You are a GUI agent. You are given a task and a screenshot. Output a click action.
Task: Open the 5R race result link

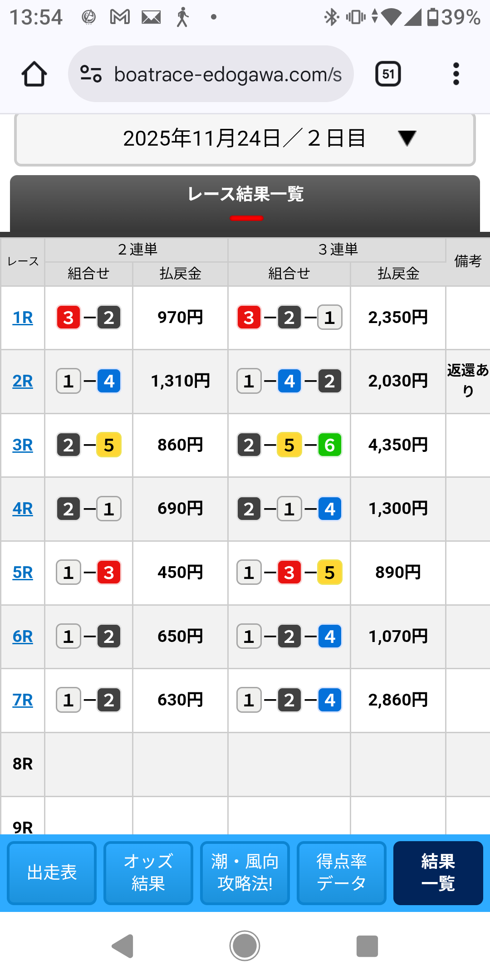pos(23,573)
